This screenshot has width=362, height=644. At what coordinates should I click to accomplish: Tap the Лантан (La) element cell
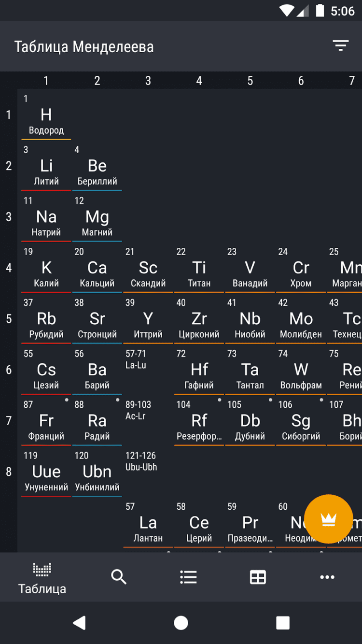point(148,525)
